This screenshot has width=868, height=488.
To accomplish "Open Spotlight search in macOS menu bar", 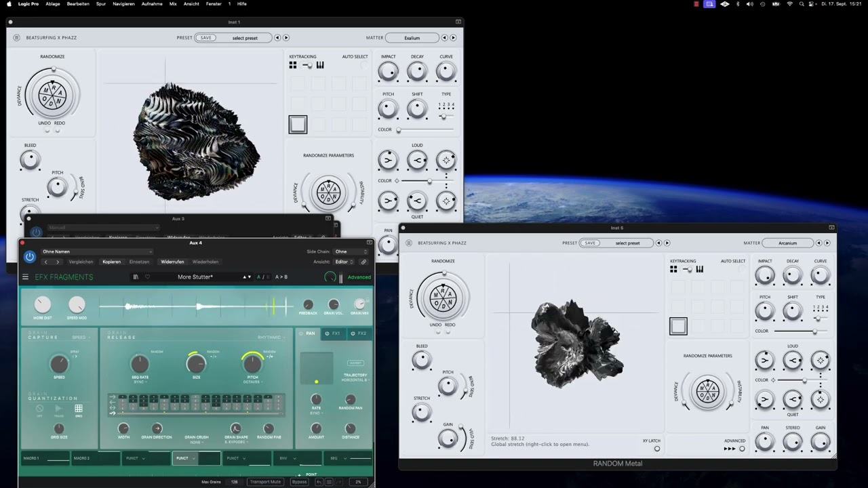I will click(x=802, y=4).
